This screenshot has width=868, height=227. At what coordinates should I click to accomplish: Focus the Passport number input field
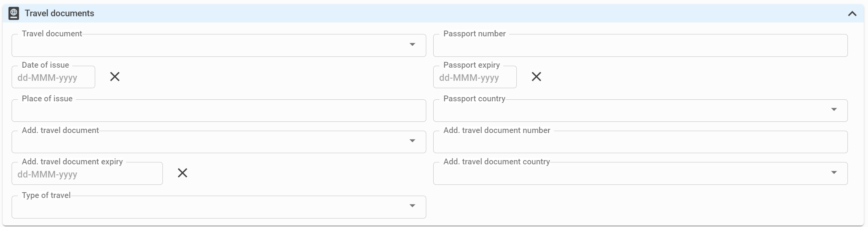tap(640, 46)
